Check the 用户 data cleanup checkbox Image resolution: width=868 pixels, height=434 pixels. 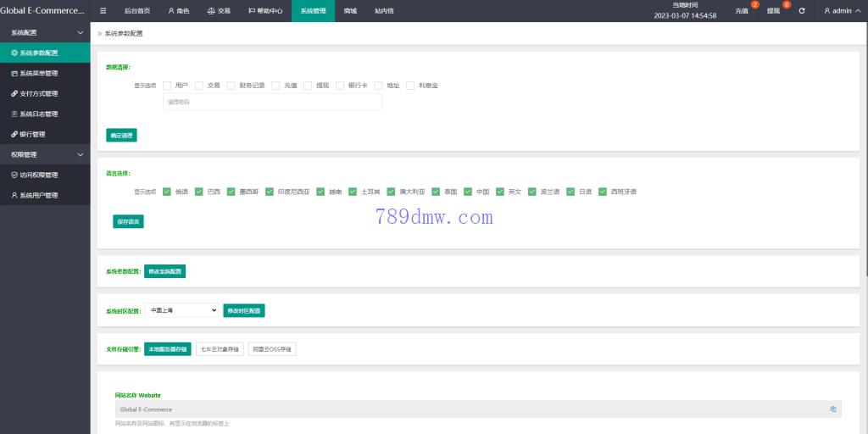click(x=167, y=86)
